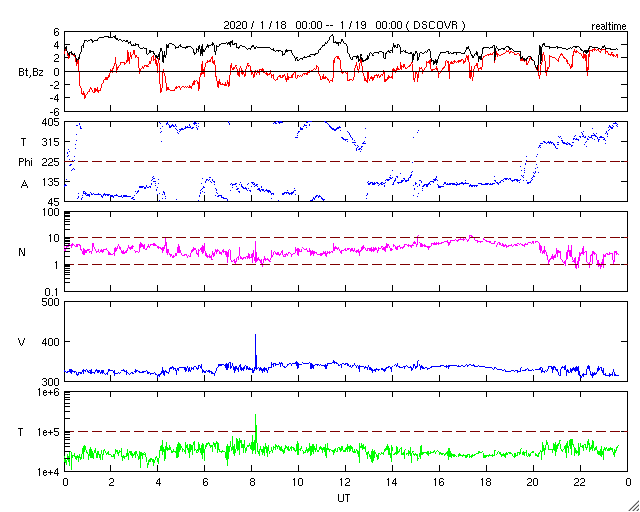Click the "300" tick on the V axis
Viewport: 640px width, 512px height.
pos(52,381)
